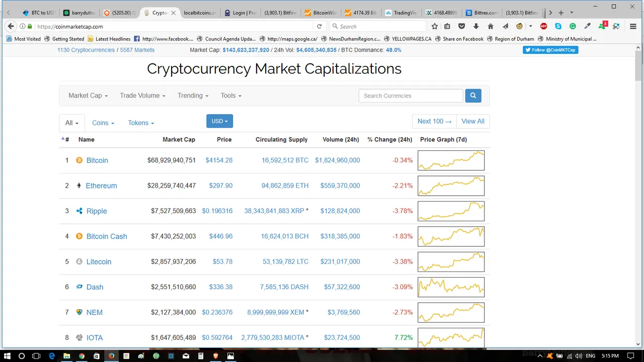Open the Brave browser taskbar icon
Image resolution: width=644 pixels, height=362 pixels.
click(x=215, y=356)
